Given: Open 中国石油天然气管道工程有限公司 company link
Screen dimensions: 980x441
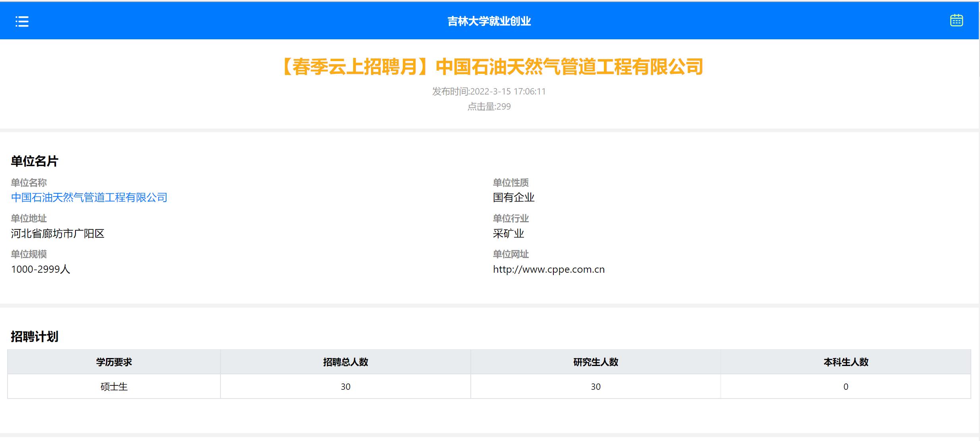Looking at the screenshot, I should click(89, 198).
